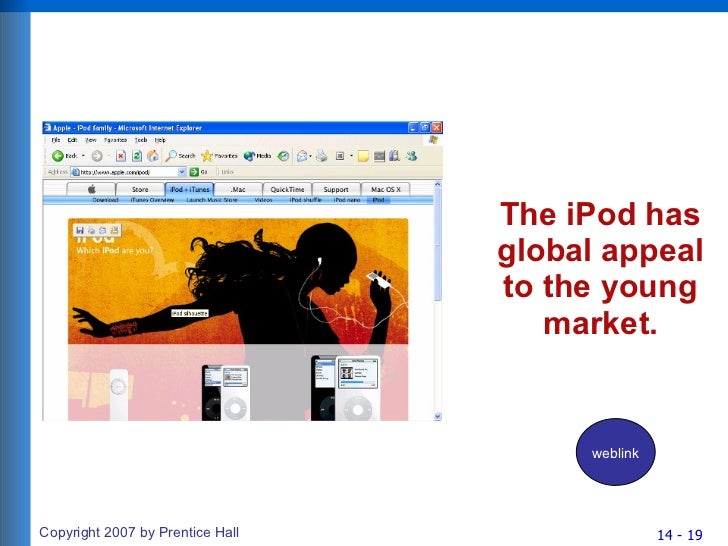
Task: Open the File menu
Action: click(56, 140)
